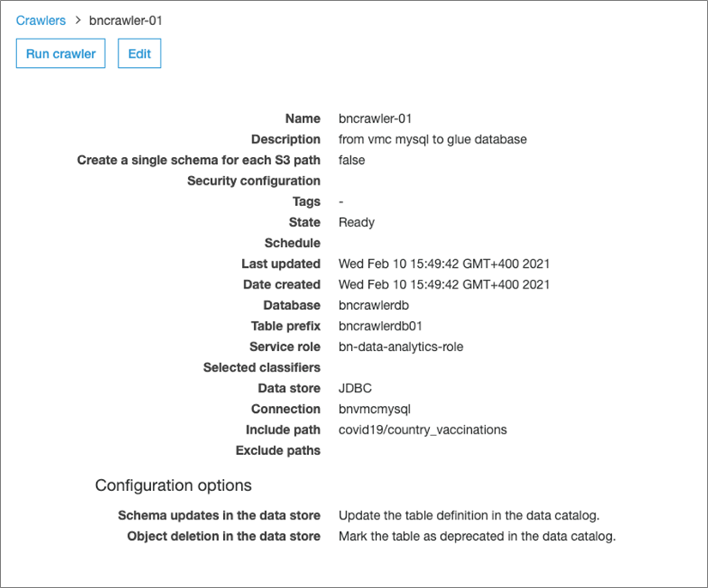Image resolution: width=708 pixels, height=588 pixels.
Task: Click the Edit button to modify crawler
Action: click(x=139, y=52)
